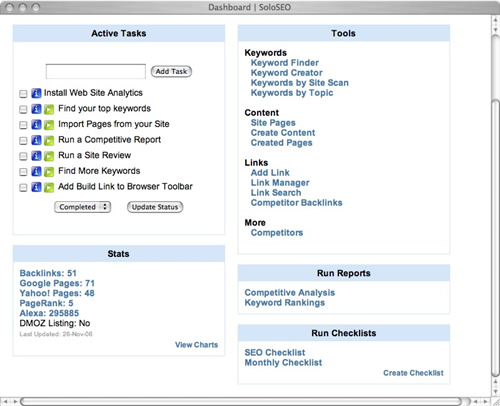Click green start icon for Import Pages from your Site

coord(49,125)
